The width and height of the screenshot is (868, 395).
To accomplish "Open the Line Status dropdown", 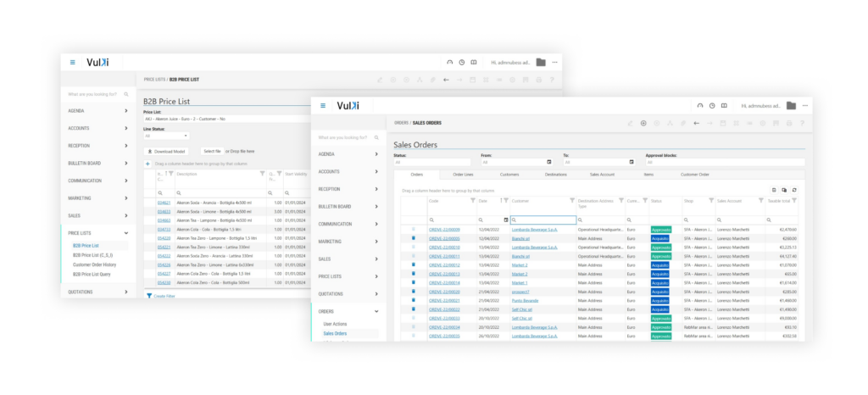I will pos(166,136).
